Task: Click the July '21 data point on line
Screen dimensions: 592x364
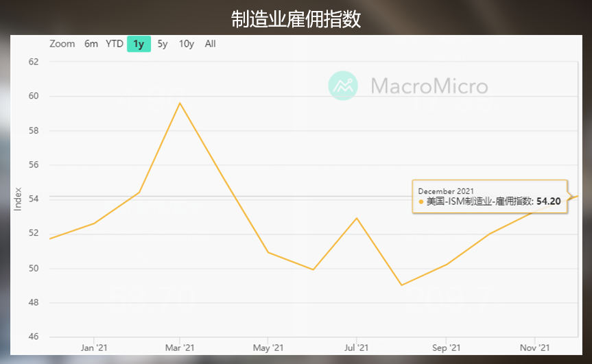Action: click(357, 218)
